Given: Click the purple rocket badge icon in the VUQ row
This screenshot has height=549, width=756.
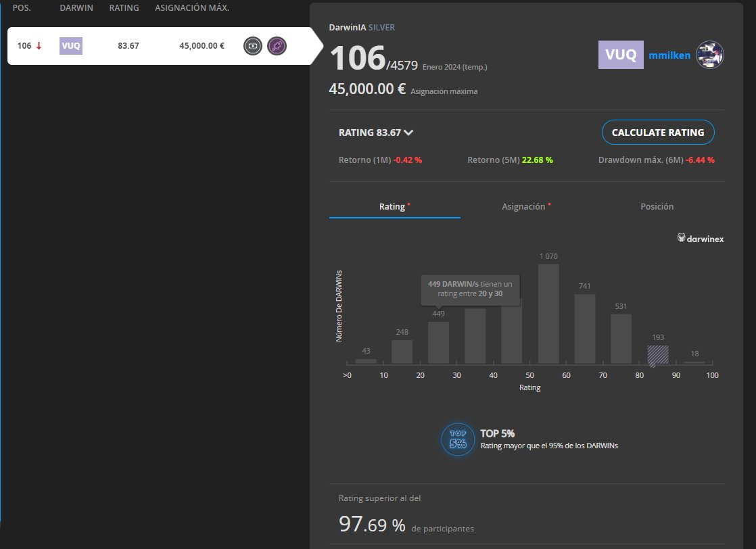Looking at the screenshot, I should pyautogui.click(x=277, y=46).
